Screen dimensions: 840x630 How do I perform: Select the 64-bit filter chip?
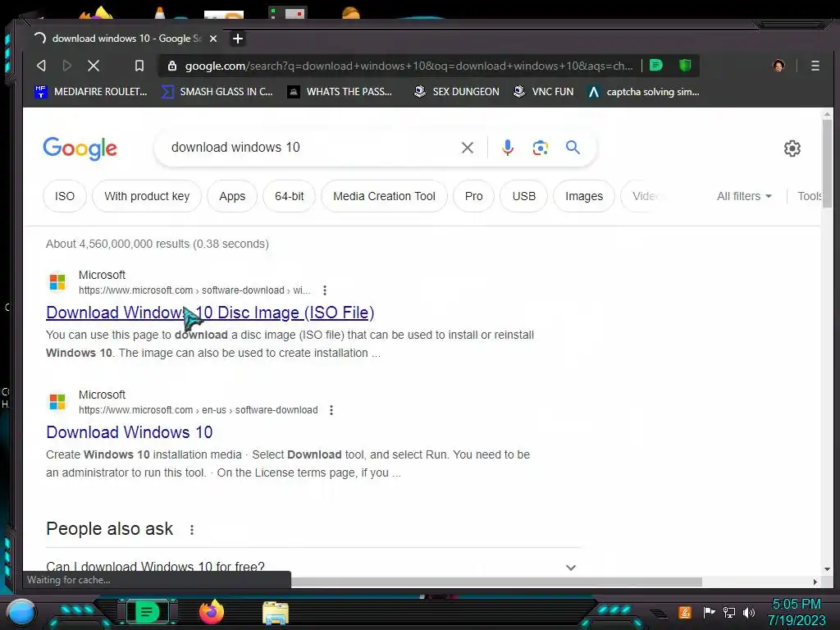coord(290,196)
